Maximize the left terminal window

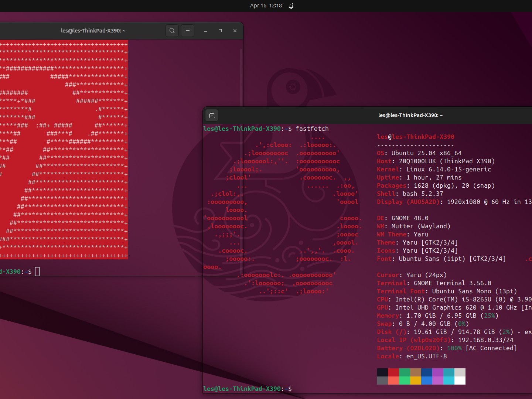(220, 31)
